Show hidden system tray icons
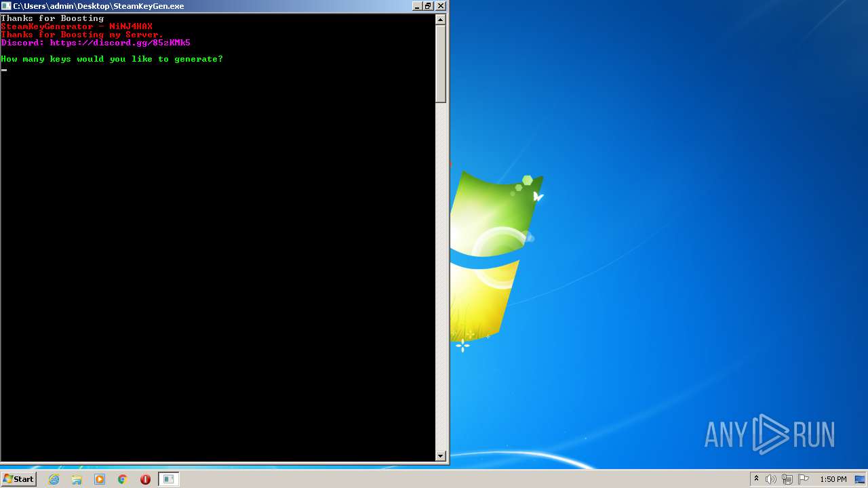Screen dimensions: 868x488 [x=756, y=479]
